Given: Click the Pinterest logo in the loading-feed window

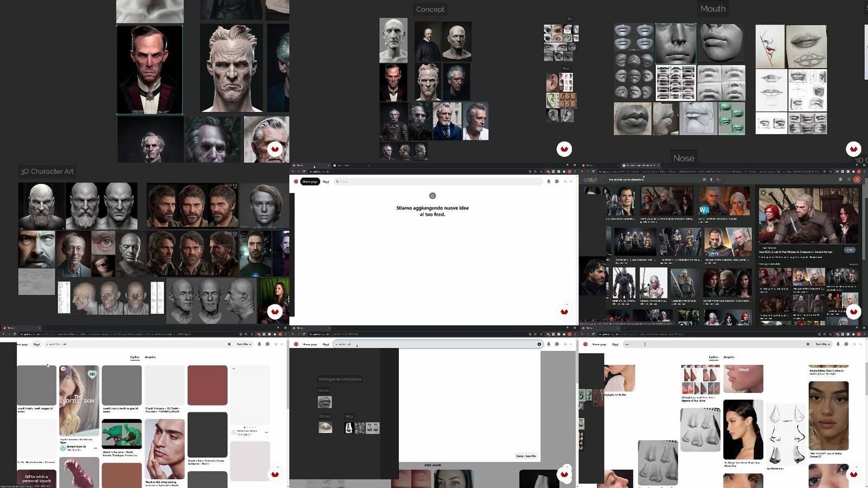Looking at the screenshot, I should click(x=296, y=181).
